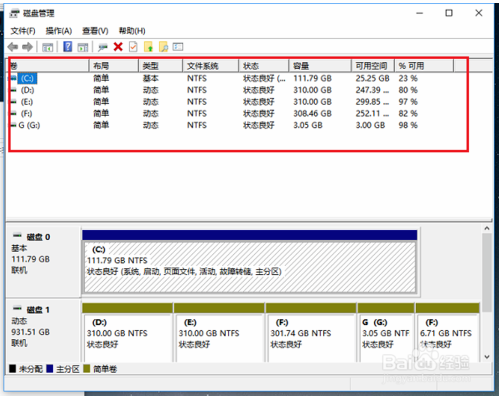
Task: Select the 磁盘 1 disk label
Action: tap(38, 310)
